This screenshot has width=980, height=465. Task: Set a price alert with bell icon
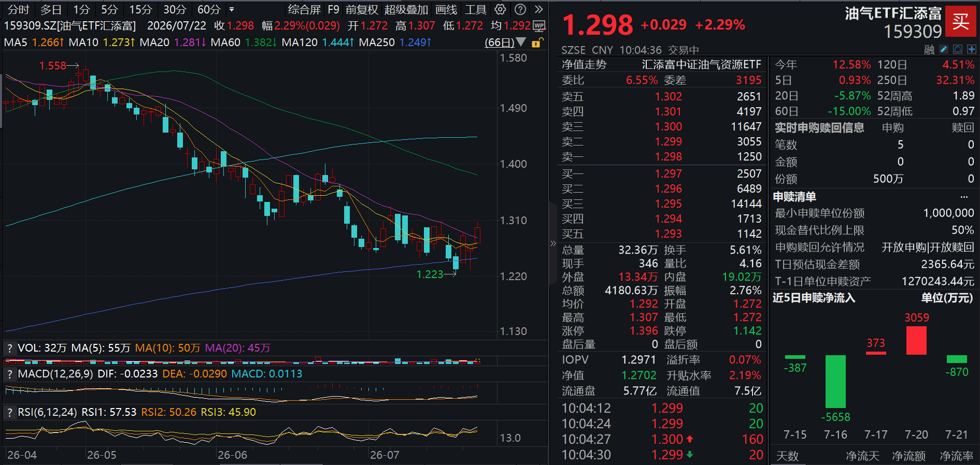958,49
